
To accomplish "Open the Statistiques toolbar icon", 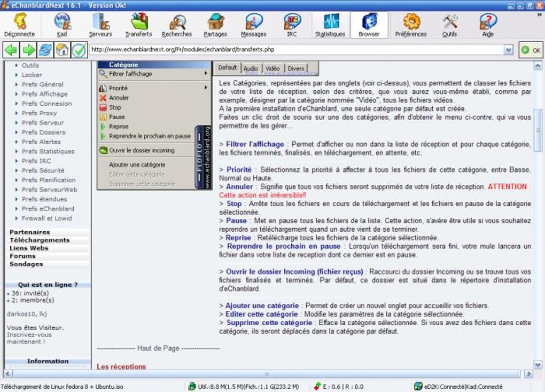I will coord(330,25).
